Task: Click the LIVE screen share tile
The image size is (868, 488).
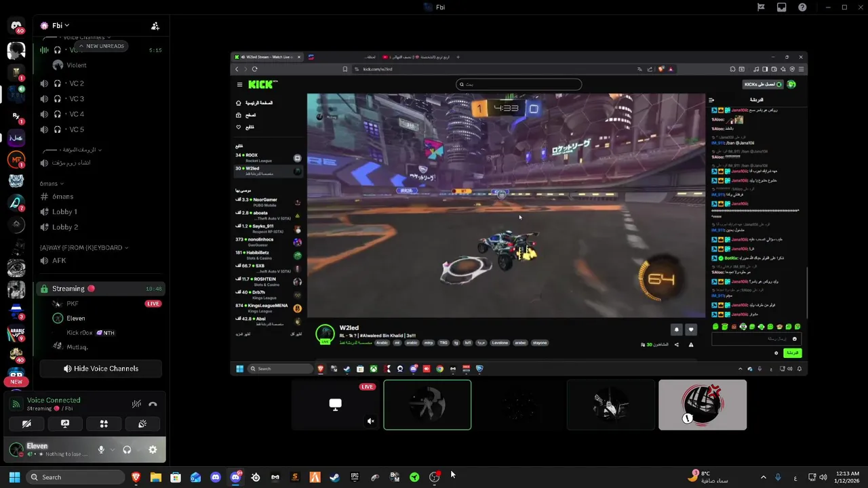Action: pyautogui.click(x=336, y=405)
